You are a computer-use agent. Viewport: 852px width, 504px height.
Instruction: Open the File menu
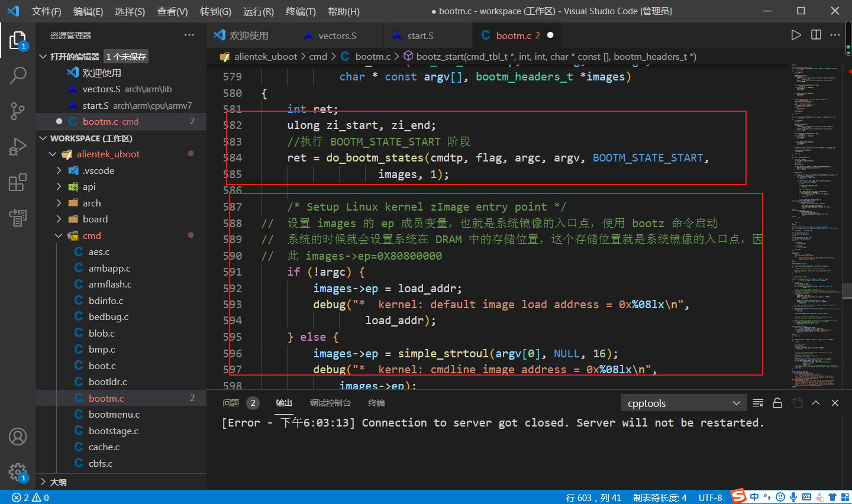pos(46,11)
